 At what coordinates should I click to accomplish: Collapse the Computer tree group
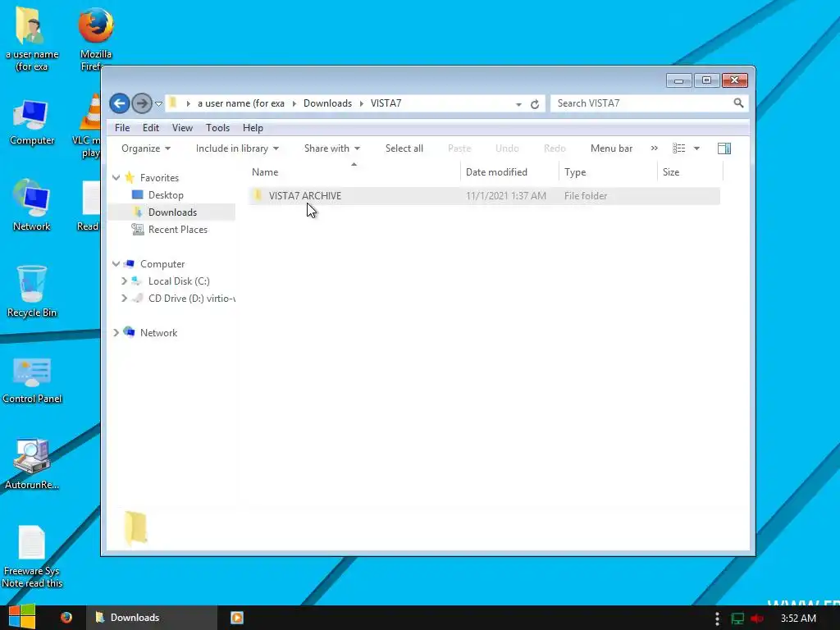point(116,263)
